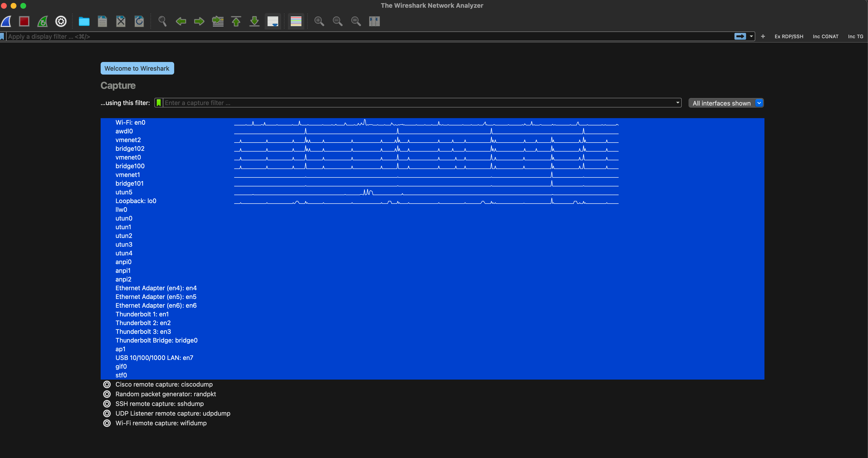868x458 pixels.
Task: Add a display filter button with plus
Action: (x=763, y=36)
